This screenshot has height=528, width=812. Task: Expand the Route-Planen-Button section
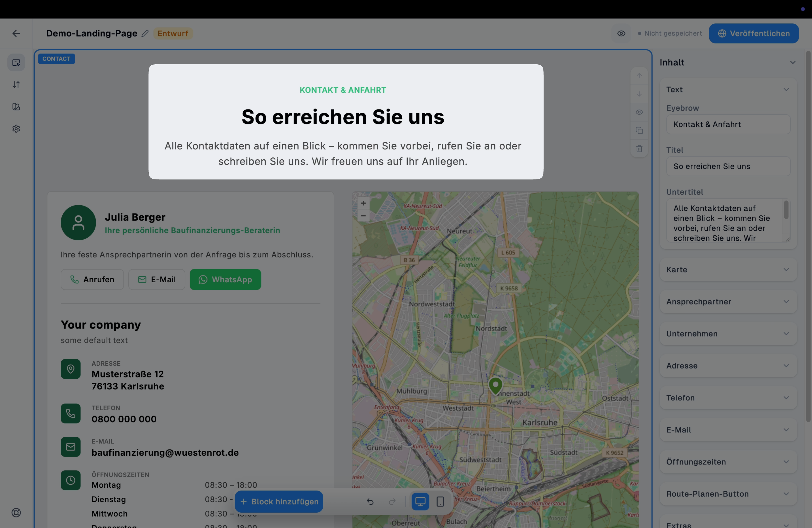click(728, 494)
